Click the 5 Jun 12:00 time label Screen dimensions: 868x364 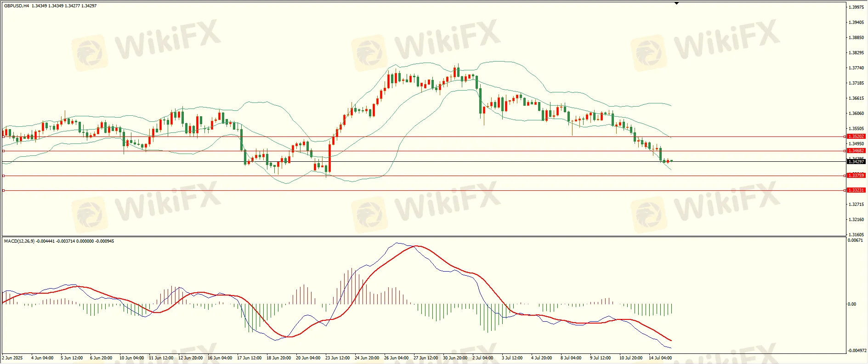72,358
